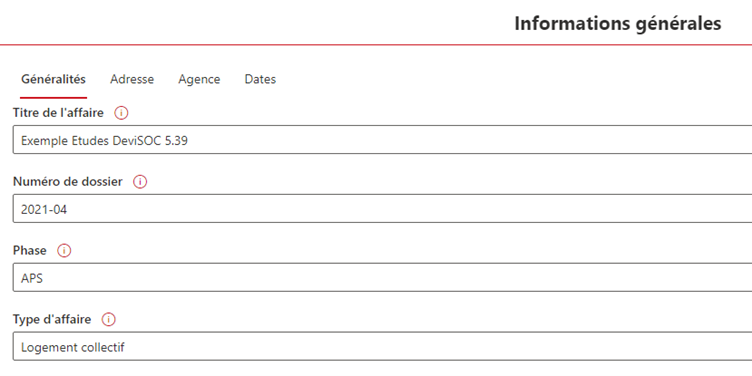Click the info icon beside Type d'affaire
Viewport: 752px width, 376px height.
[109, 319]
